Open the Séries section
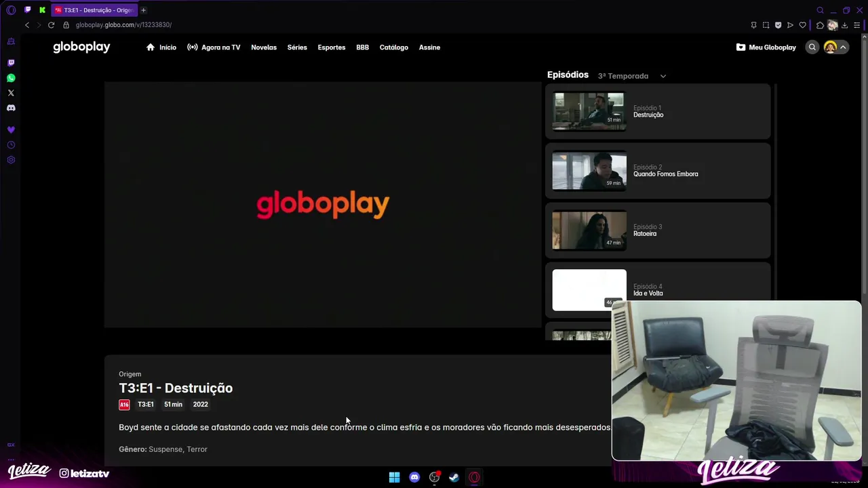The height and width of the screenshot is (488, 868). [x=297, y=47]
